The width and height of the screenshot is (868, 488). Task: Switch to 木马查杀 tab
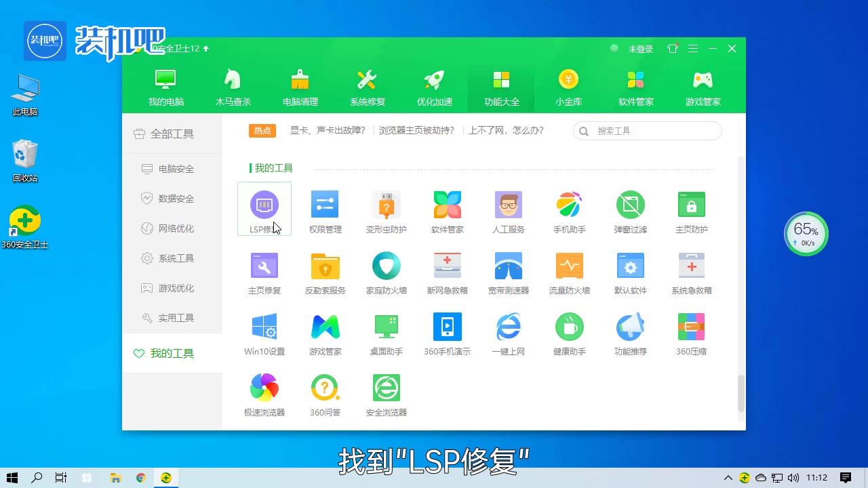click(233, 88)
